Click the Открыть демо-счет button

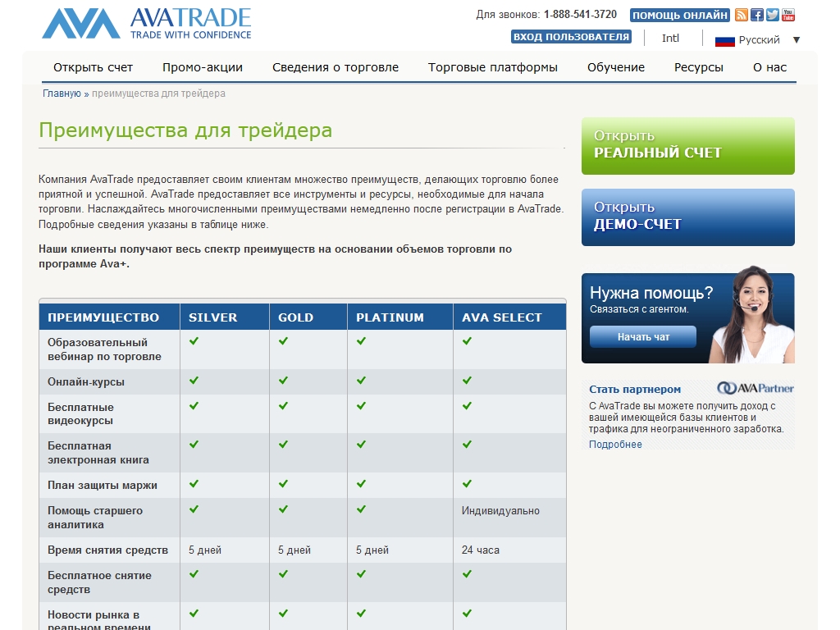[x=687, y=217]
